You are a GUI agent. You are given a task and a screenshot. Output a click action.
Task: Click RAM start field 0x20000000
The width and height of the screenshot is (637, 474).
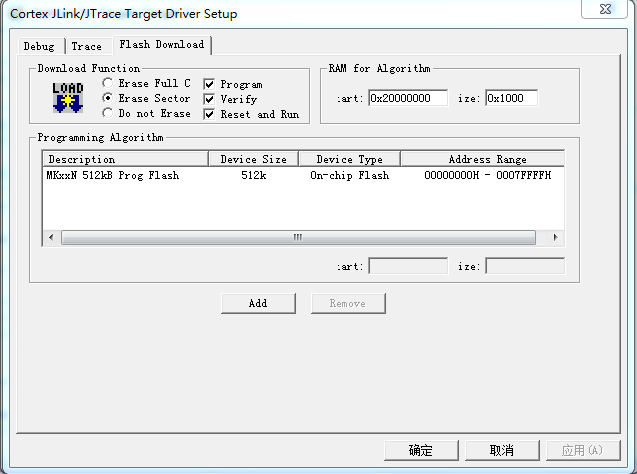(408, 98)
